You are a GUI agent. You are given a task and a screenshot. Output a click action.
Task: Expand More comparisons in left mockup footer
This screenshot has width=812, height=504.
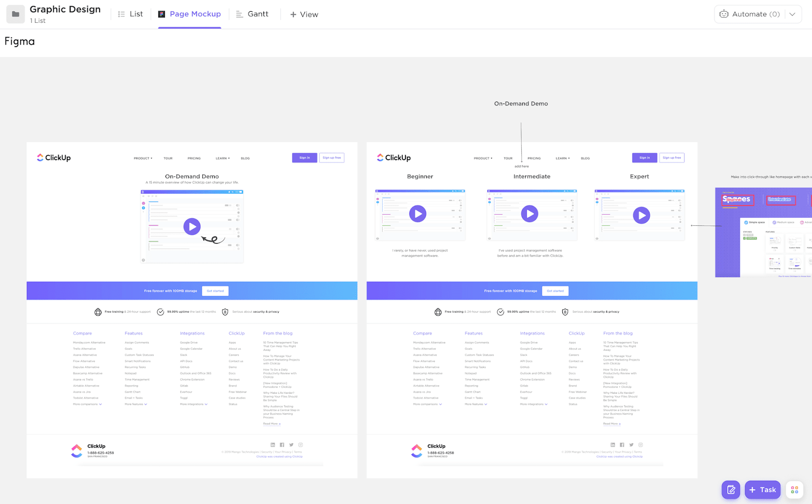point(87,404)
